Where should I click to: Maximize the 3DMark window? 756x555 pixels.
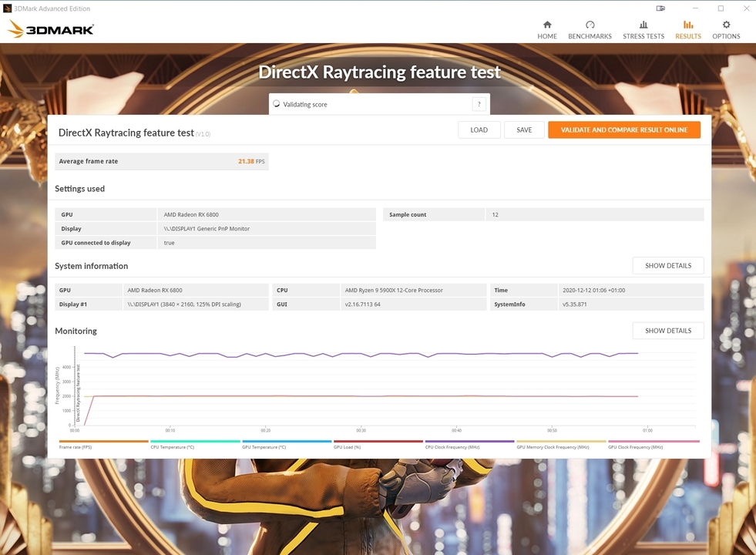click(721, 8)
